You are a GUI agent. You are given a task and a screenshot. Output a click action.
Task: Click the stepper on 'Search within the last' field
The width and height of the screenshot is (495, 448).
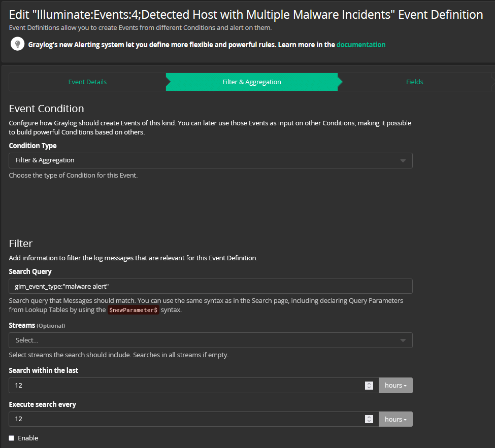click(x=369, y=386)
